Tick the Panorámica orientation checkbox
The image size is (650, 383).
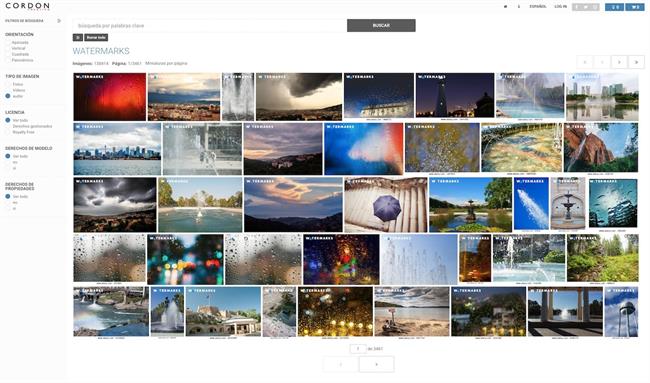(x=8, y=60)
